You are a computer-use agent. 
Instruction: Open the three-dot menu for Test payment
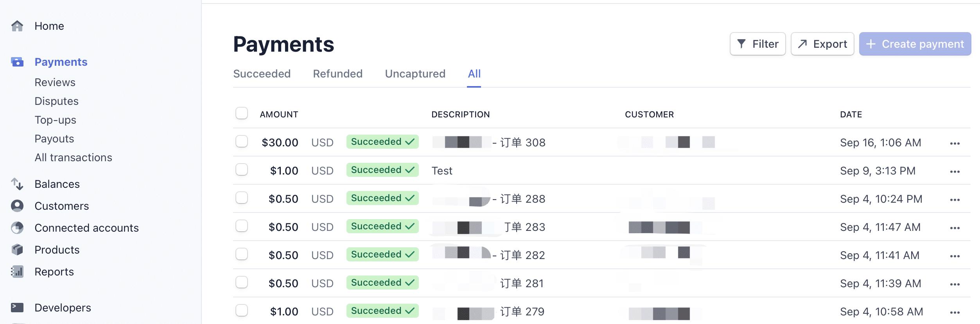(955, 171)
